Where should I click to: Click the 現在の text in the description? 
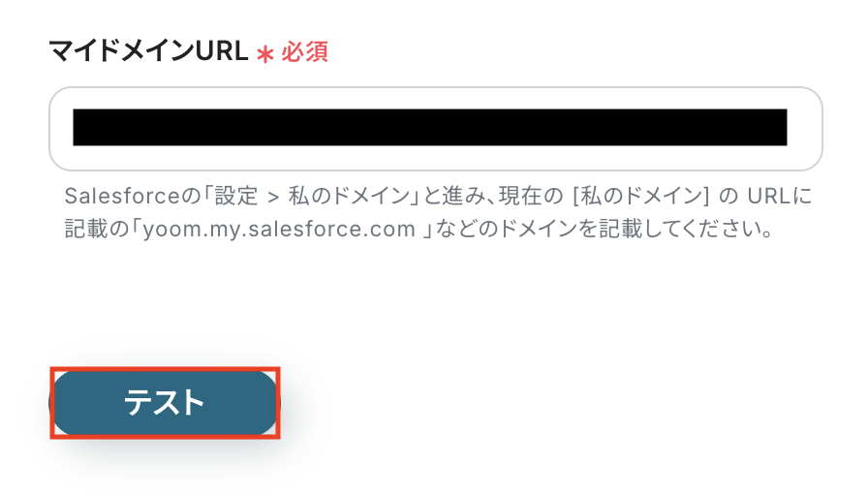point(530,196)
